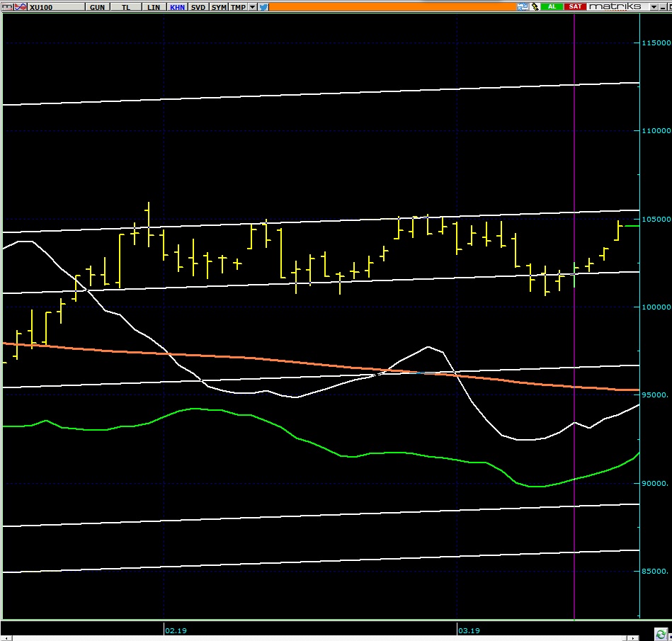Open the dropdown arrow next to TMP

pos(252,7)
